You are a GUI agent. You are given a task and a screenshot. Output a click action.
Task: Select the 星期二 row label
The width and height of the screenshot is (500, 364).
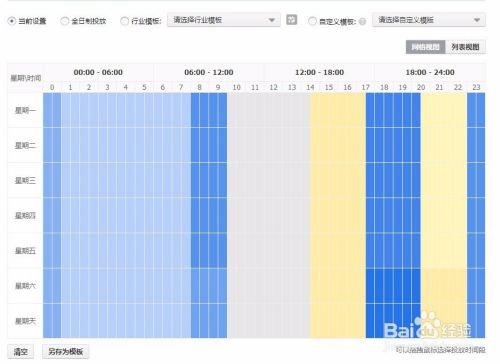[25, 145]
